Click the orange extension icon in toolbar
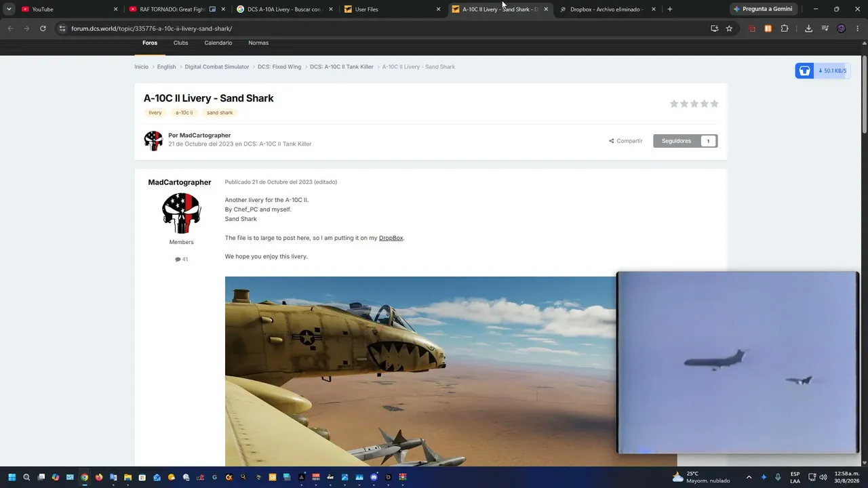Viewport: 868px width, 488px height. (768, 28)
